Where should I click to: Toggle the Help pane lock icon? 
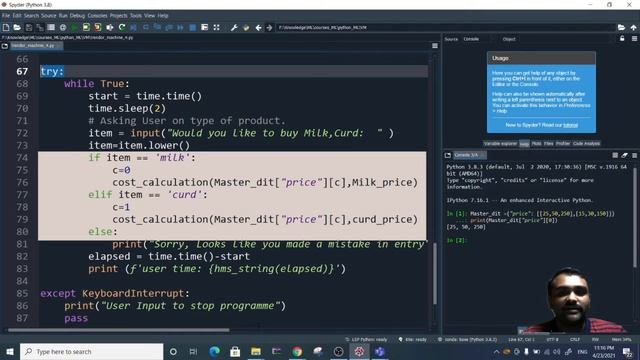tap(622, 39)
